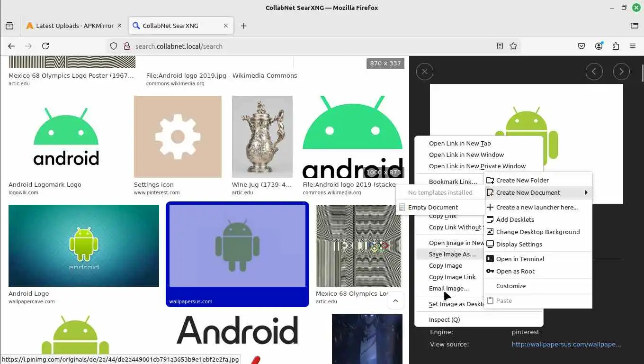Choose Open in Terminal
Viewport: 644px width, 364px height.
[x=538, y=259]
